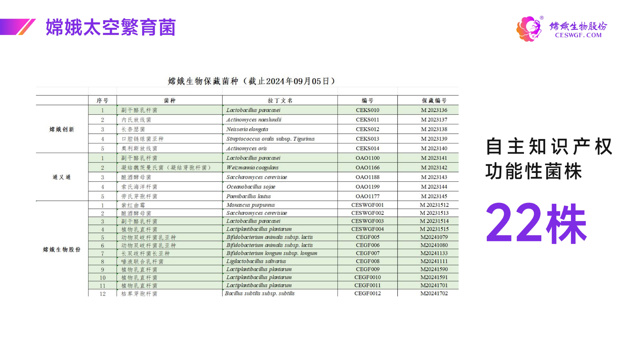Image resolution: width=644 pixels, height=362 pixels.
Task: Click deposit number M20241702
Action: click(x=434, y=293)
